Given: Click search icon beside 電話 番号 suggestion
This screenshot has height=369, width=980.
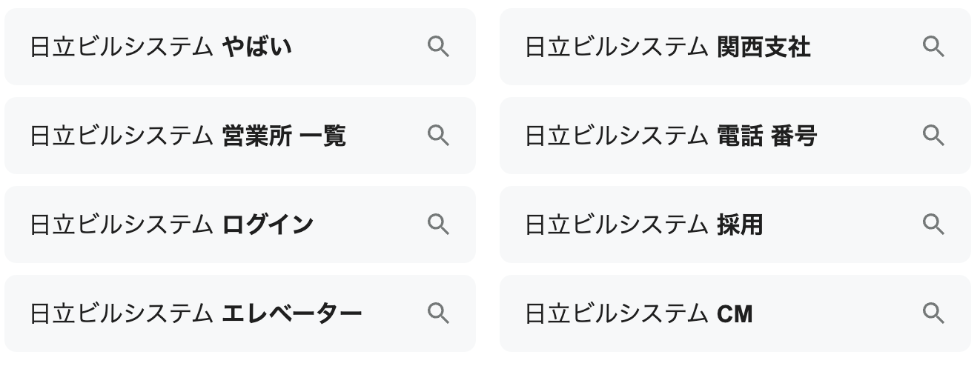Looking at the screenshot, I should pyautogui.click(x=933, y=136).
